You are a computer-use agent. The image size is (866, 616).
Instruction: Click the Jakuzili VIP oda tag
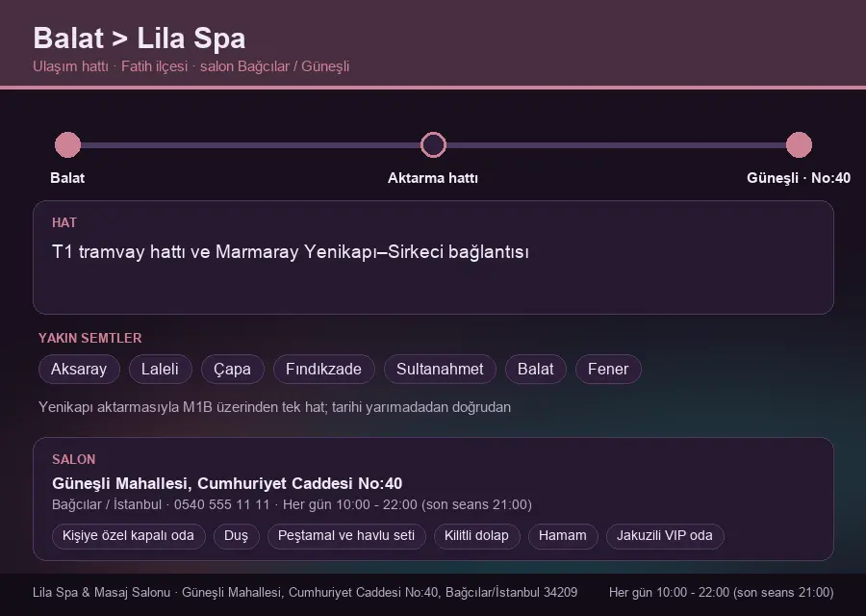click(664, 536)
